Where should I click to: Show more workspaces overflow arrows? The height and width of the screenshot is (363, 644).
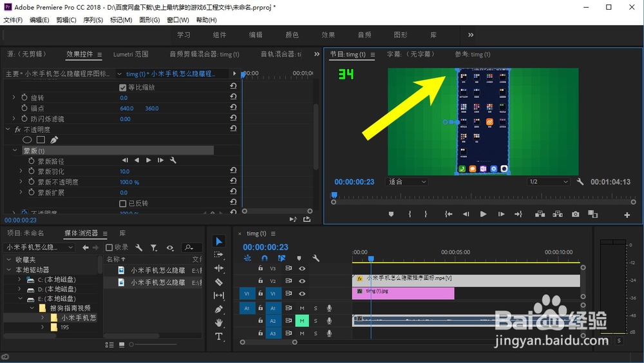471,35
